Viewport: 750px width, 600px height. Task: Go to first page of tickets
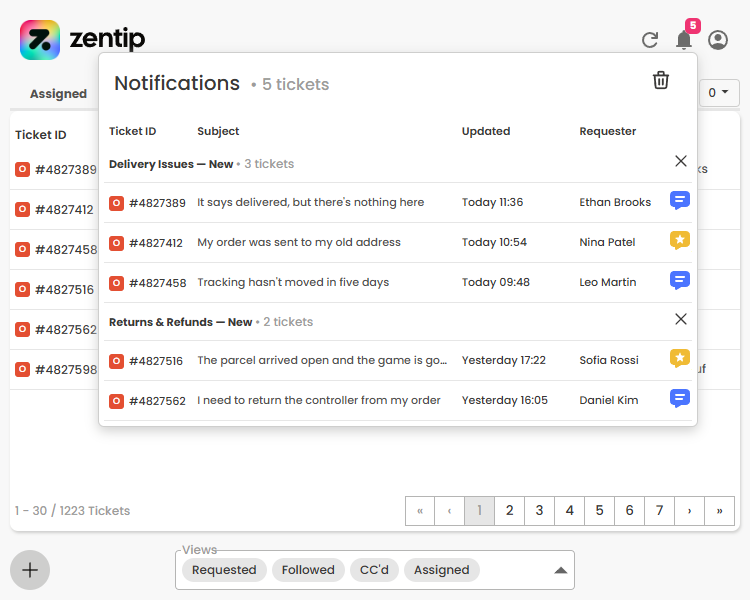(x=420, y=511)
